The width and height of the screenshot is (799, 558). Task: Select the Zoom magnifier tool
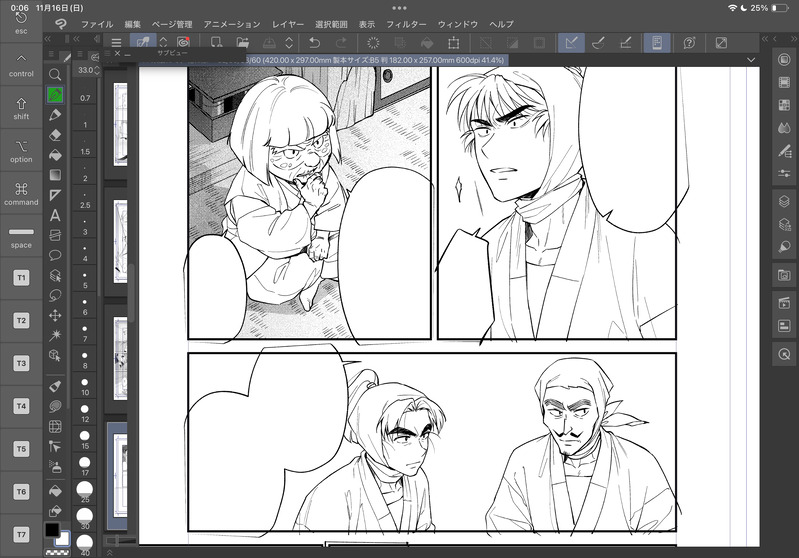(55, 75)
